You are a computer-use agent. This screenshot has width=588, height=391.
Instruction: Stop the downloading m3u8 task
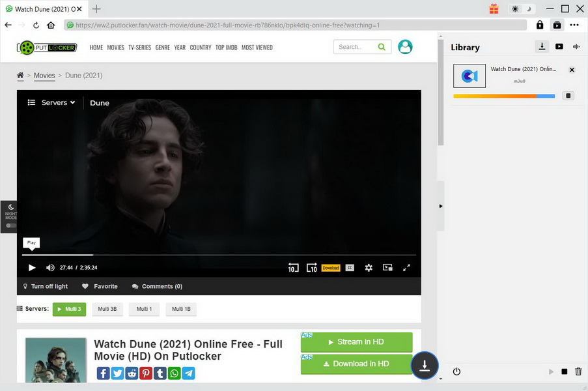tap(568, 96)
